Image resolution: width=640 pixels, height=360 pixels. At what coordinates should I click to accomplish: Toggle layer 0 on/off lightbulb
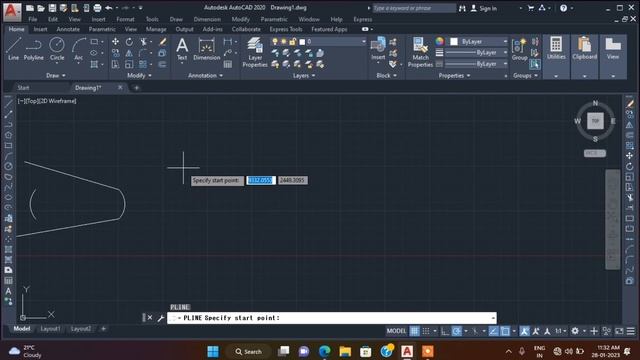tap(275, 42)
